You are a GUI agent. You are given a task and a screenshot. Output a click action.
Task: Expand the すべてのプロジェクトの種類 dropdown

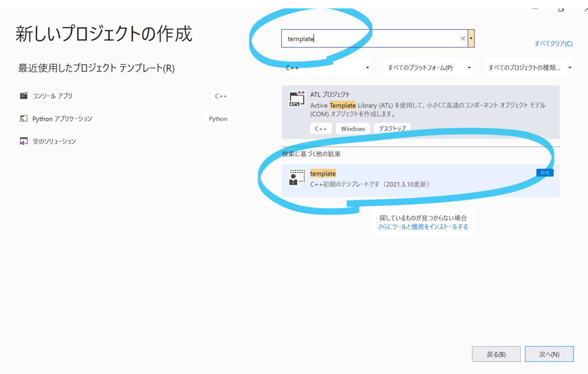point(528,68)
